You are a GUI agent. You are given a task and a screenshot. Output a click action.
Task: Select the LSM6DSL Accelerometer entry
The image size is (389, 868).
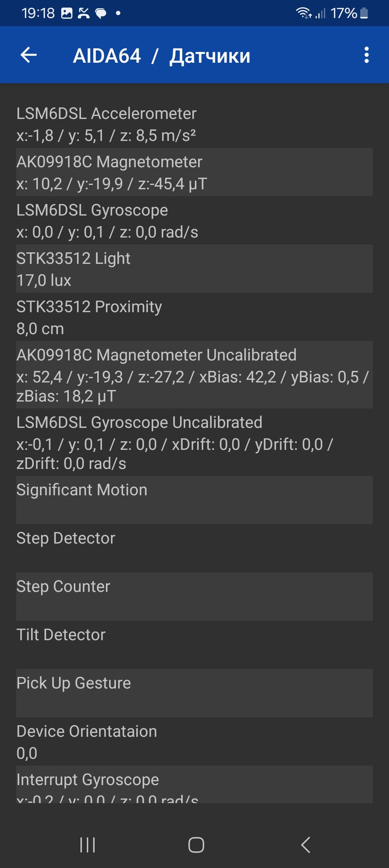(194, 124)
